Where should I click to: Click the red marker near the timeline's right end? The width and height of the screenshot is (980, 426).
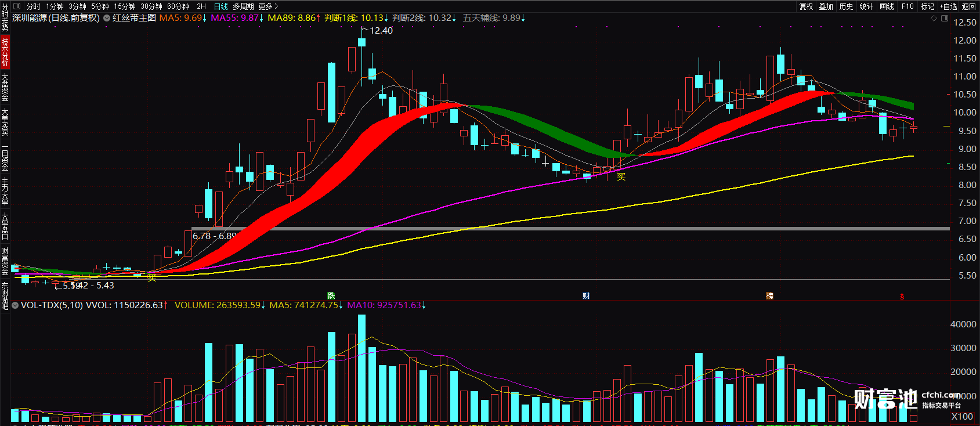coord(902,297)
